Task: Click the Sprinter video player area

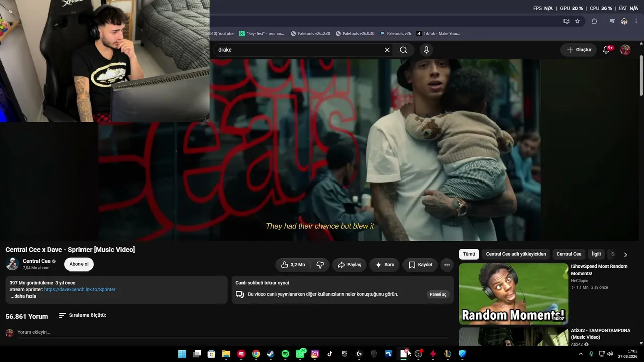Action: (x=320, y=150)
